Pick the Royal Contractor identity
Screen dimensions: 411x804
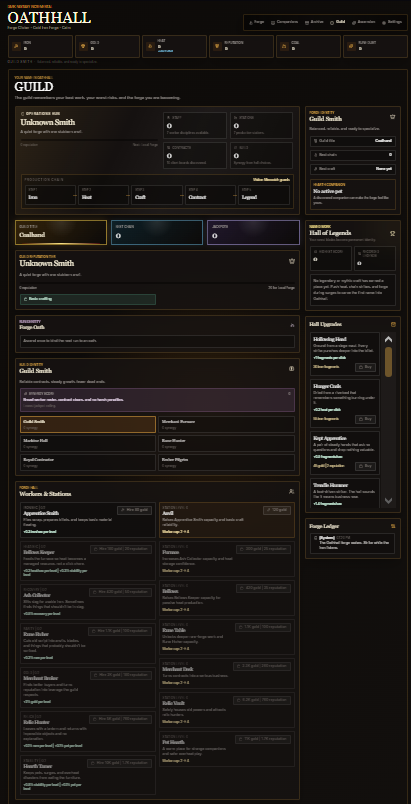(x=88, y=462)
